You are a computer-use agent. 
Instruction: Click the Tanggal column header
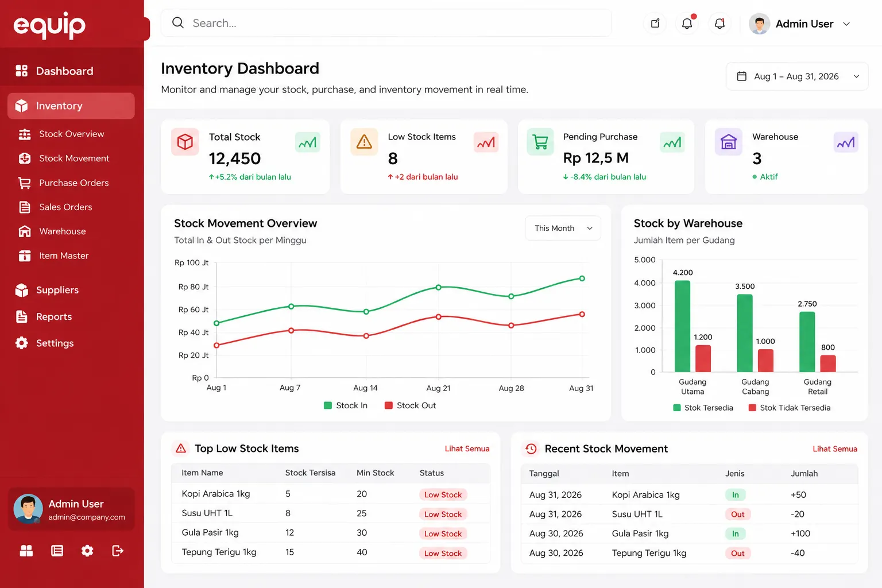[x=544, y=473]
